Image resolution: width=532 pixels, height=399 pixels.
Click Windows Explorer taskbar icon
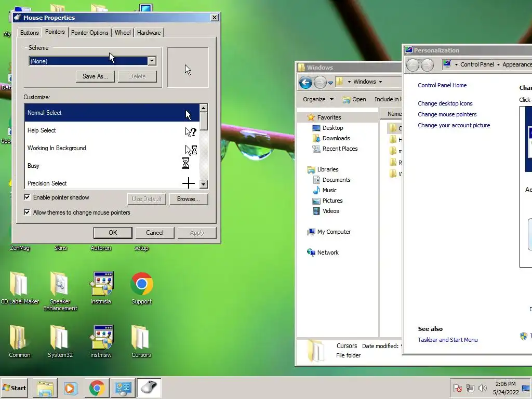[45, 388]
